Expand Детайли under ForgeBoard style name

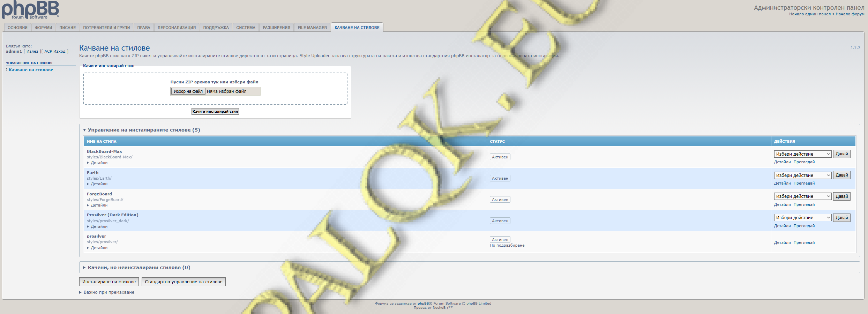coord(97,205)
